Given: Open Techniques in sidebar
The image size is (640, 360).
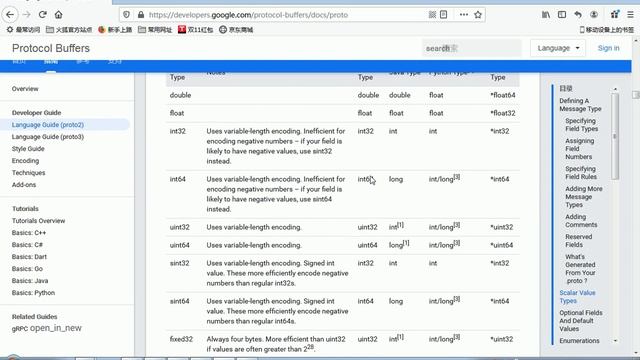Looking at the screenshot, I should (29, 173).
